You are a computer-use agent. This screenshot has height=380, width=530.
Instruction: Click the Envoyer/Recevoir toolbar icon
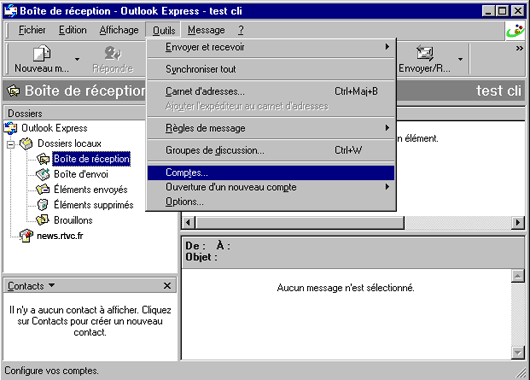click(x=425, y=53)
